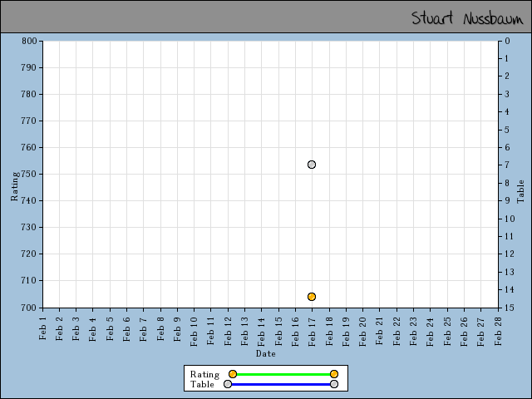Screen dimensions: 532x399
Task: Click right gray marker in the Table legend
Action: pyautogui.click(x=334, y=384)
